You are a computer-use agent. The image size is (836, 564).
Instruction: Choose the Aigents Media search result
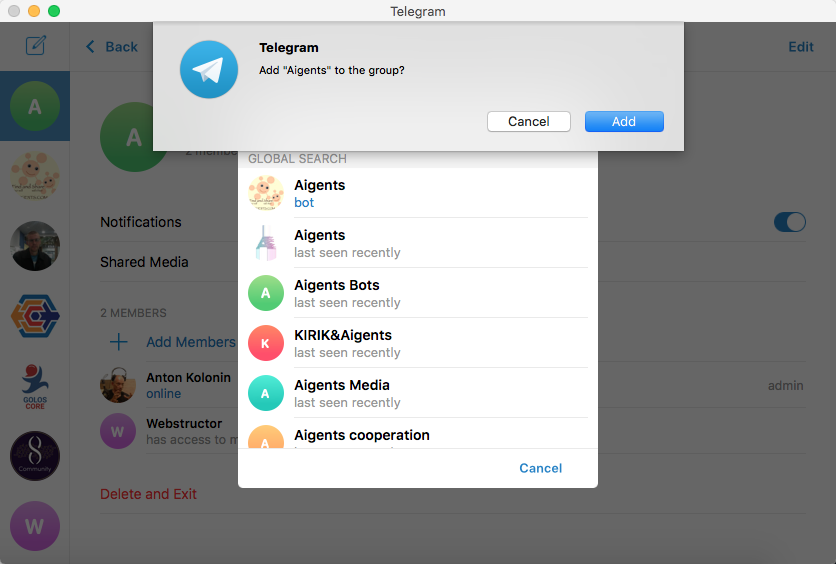point(417,393)
